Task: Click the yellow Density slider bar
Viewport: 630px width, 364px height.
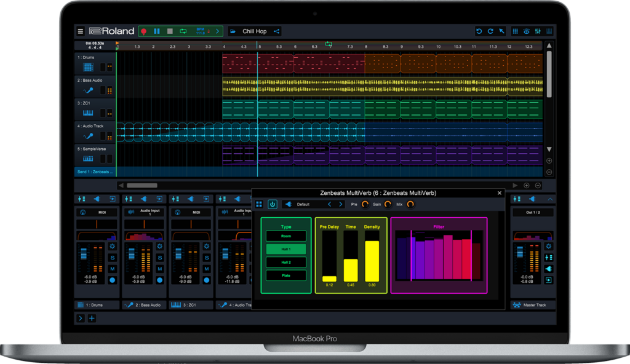Action: pyautogui.click(x=372, y=260)
